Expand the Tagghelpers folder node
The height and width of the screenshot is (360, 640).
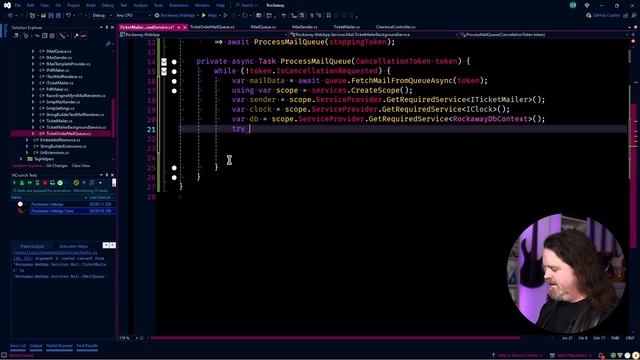pos(21,159)
